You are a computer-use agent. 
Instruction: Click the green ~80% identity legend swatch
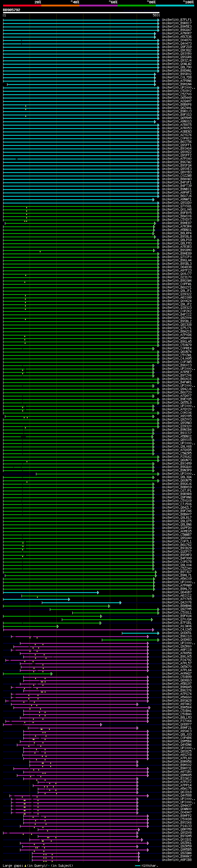137,6
